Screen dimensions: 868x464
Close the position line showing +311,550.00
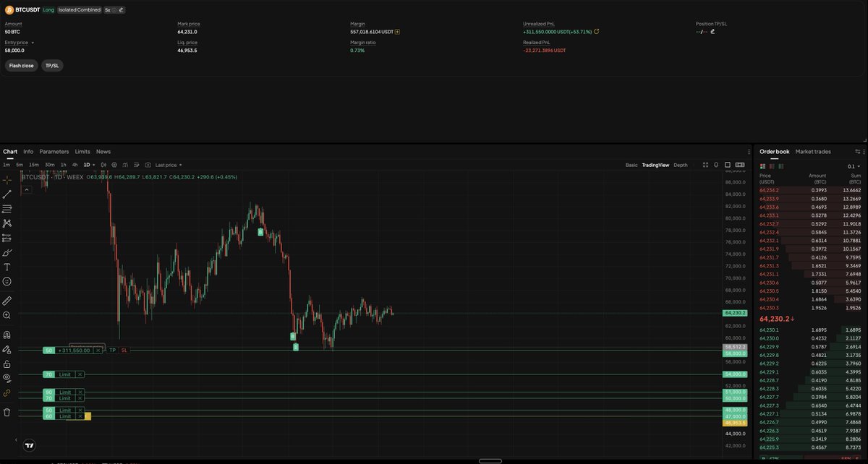pyautogui.click(x=98, y=350)
